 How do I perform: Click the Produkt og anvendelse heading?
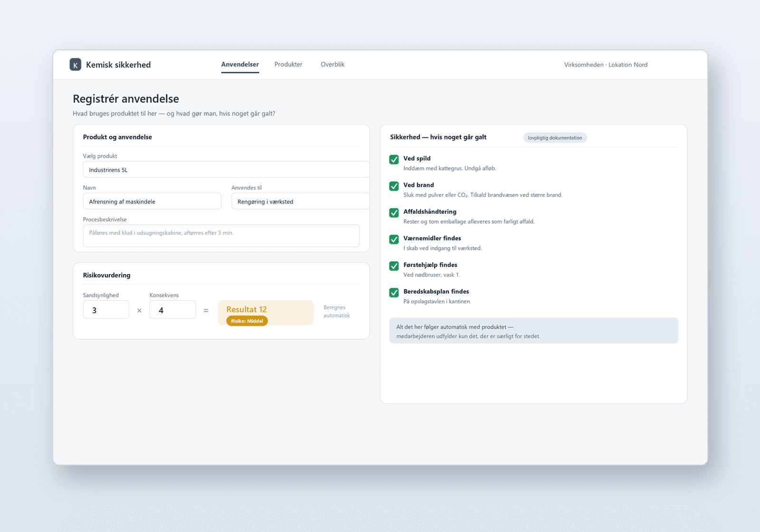[117, 137]
